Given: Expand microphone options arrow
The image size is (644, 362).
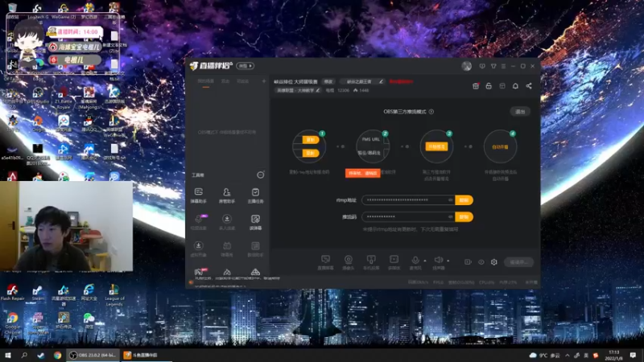Looking at the screenshot, I should pos(425,261).
